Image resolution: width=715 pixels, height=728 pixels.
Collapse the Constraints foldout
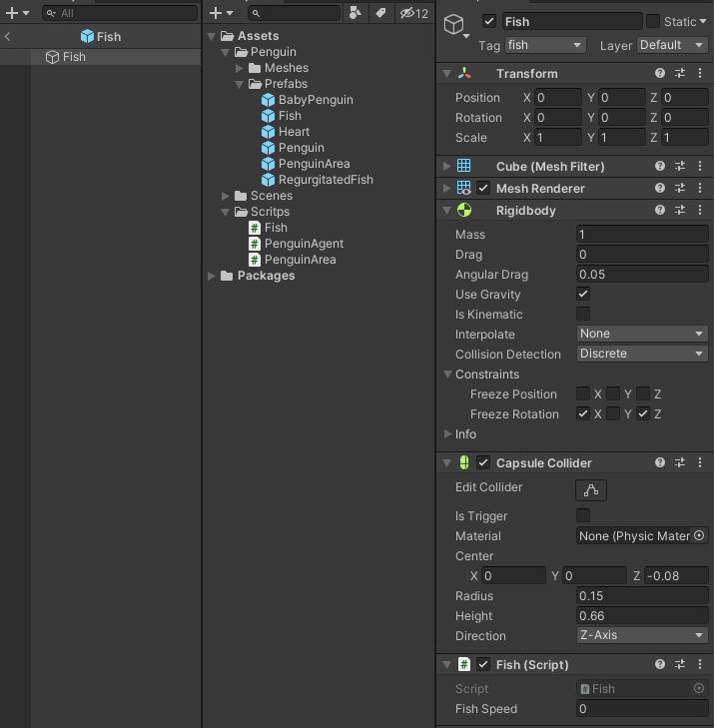click(x=447, y=373)
